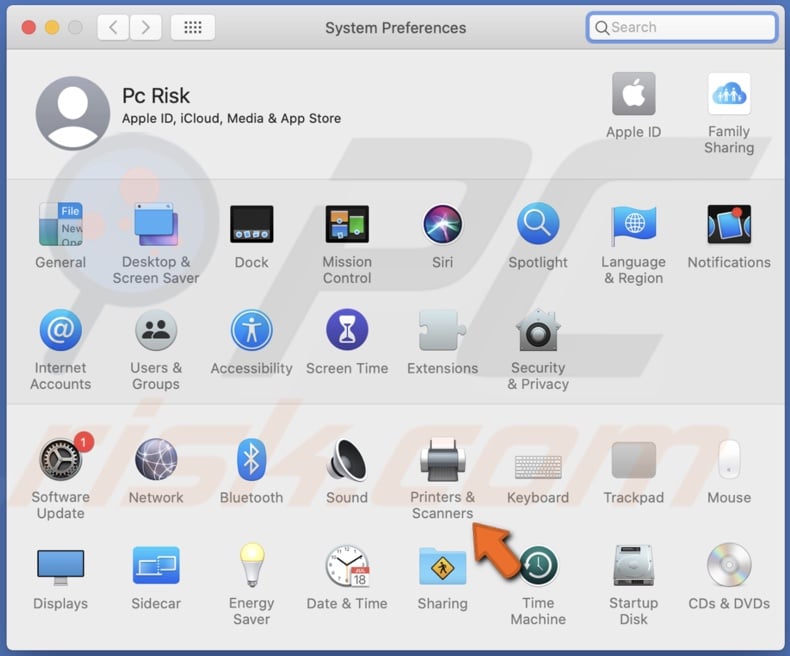Show all preferences with grid button

point(193,28)
